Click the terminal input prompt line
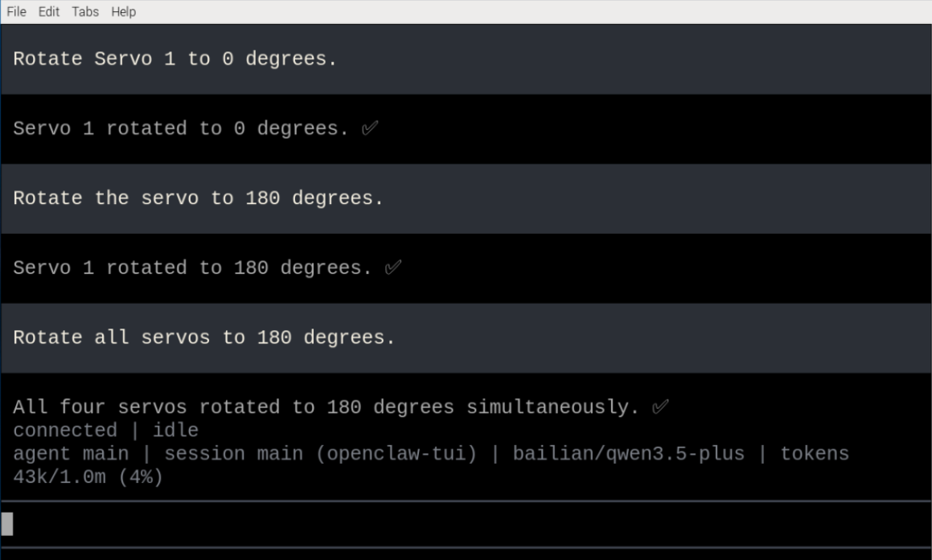 [466, 524]
